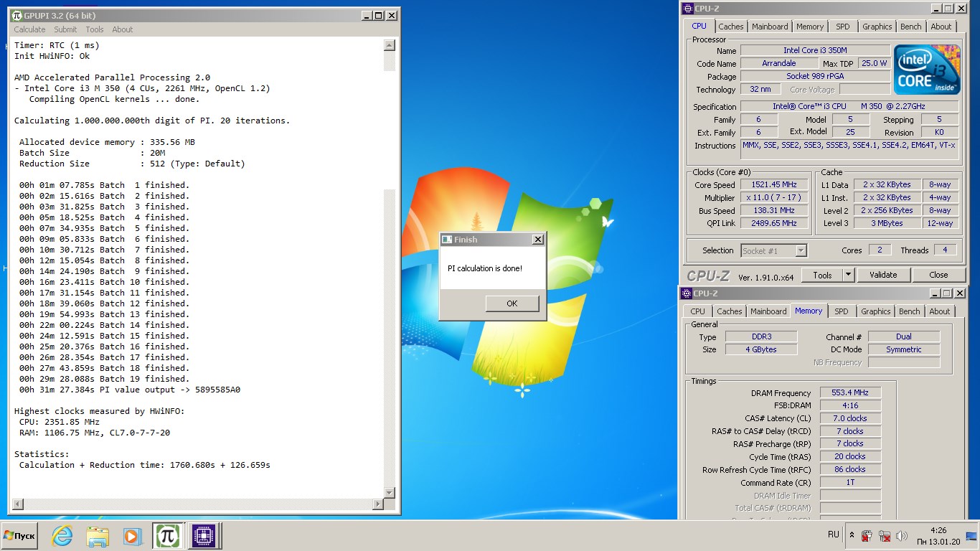Switch to Caches tab in lower CPU-Z
The height and width of the screenshot is (551, 980).
coord(730,311)
